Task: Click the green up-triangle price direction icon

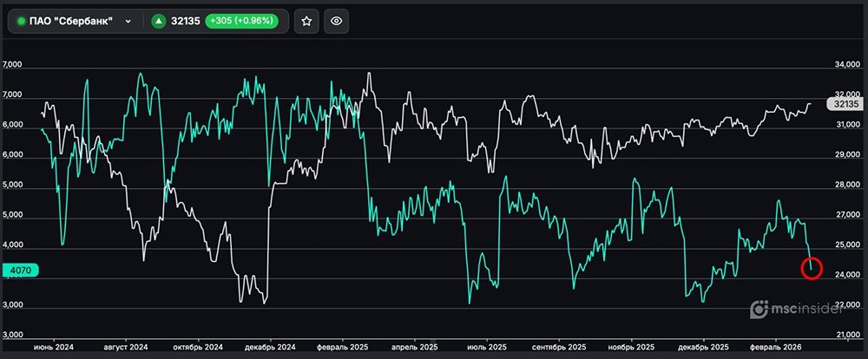Action: (159, 22)
